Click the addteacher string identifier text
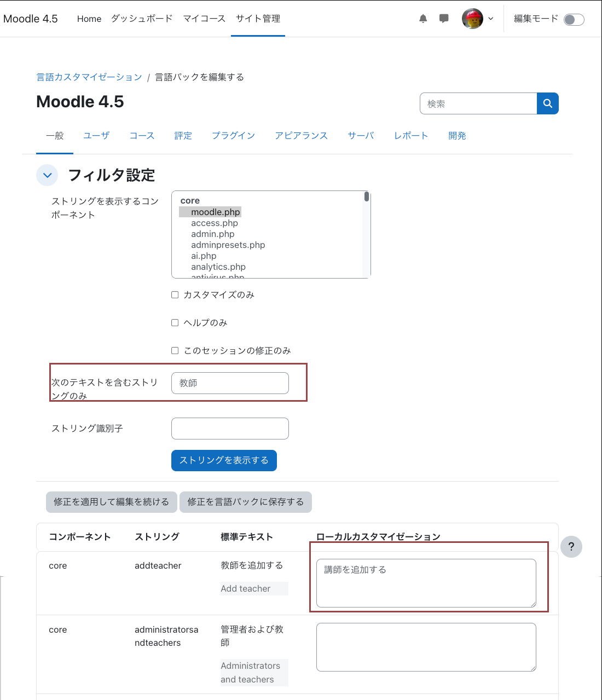This screenshot has height=700, width=602. click(158, 565)
